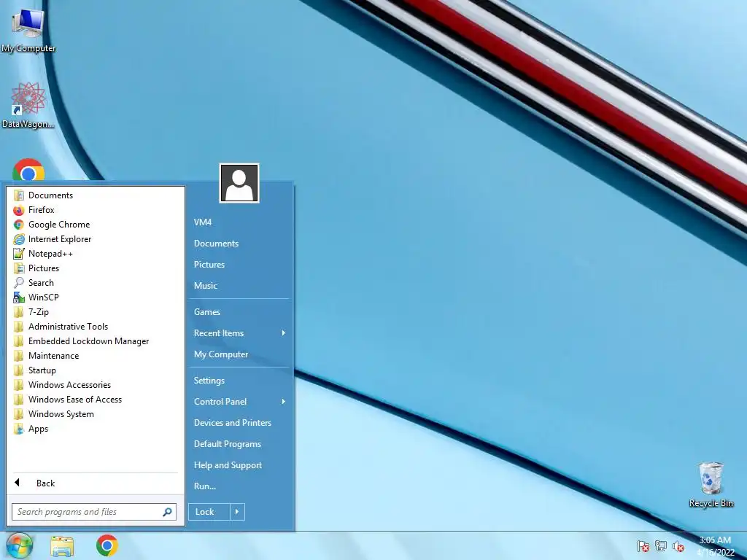Open Settings from the Start menu
Viewport: 747px width, 560px height.
point(209,381)
